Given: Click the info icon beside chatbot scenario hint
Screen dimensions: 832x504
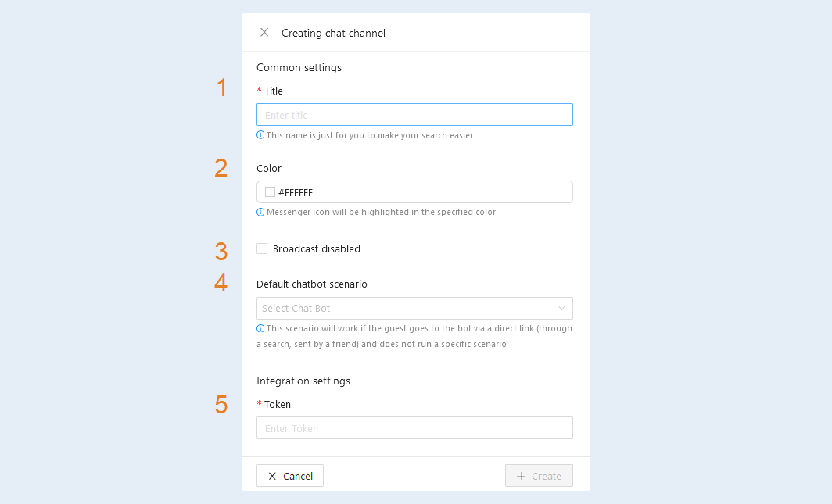Looking at the screenshot, I should point(260,329).
